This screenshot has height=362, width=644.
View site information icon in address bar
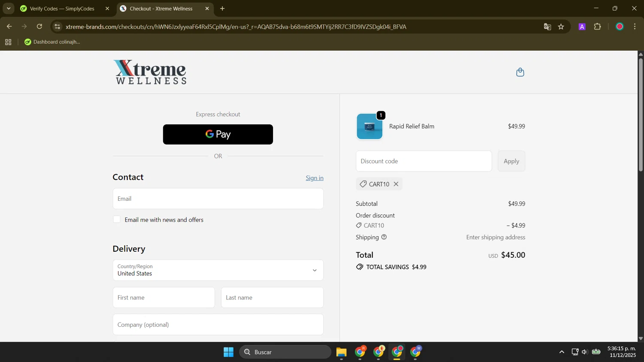point(57,27)
